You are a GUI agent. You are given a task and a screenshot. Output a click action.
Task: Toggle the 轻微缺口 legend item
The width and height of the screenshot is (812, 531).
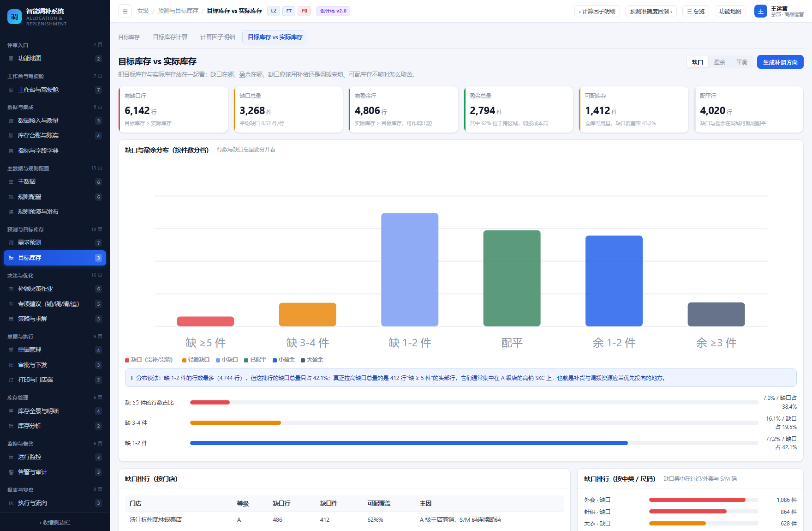click(196, 360)
